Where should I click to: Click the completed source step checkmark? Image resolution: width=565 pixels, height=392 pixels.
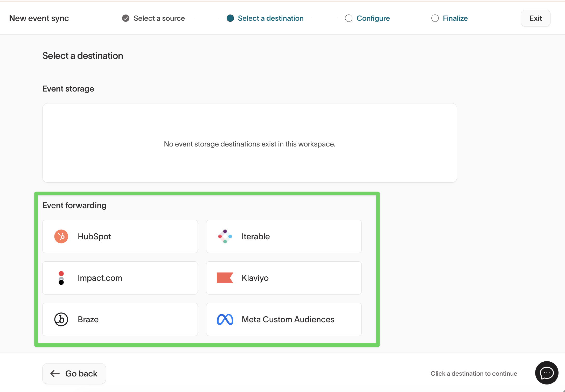tap(126, 18)
